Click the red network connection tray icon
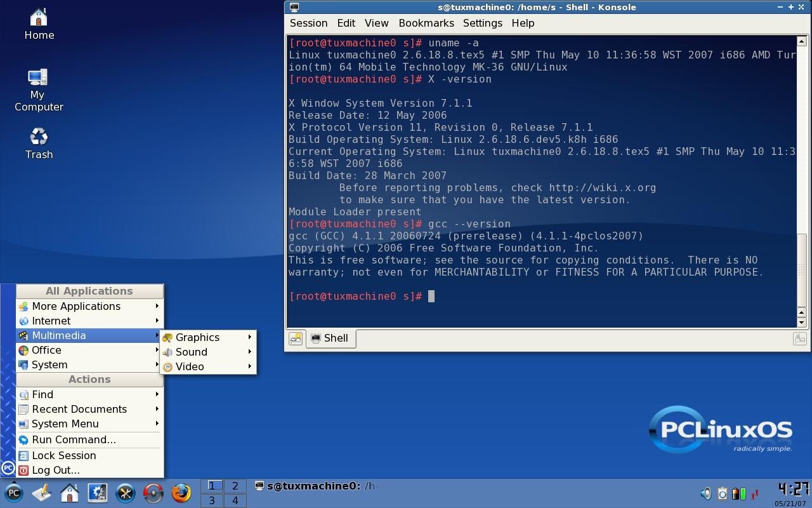The width and height of the screenshot is (812, 508). (x=754, y=493)
